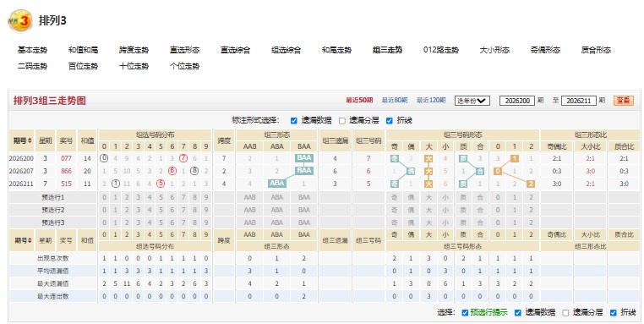The width and height of the screenshot is (644, 324).
Task: Switch to 和尾走势
Action: pos(336,50)
